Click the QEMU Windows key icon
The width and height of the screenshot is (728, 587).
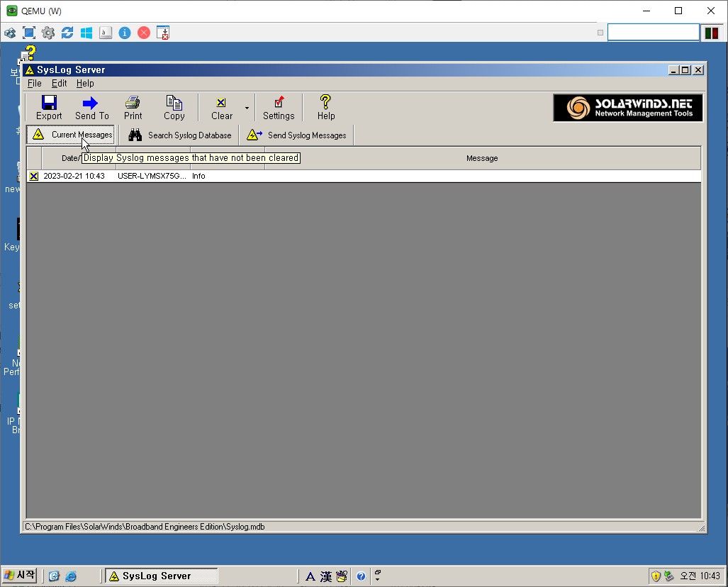[86, 33]
